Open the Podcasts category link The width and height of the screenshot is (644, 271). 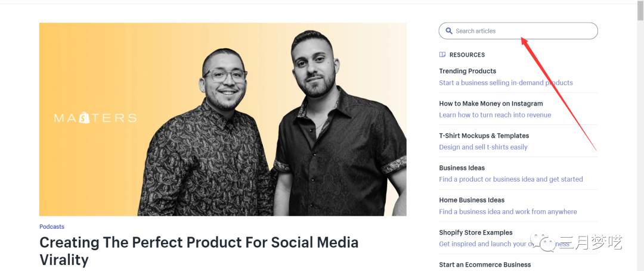coord(52,227)
